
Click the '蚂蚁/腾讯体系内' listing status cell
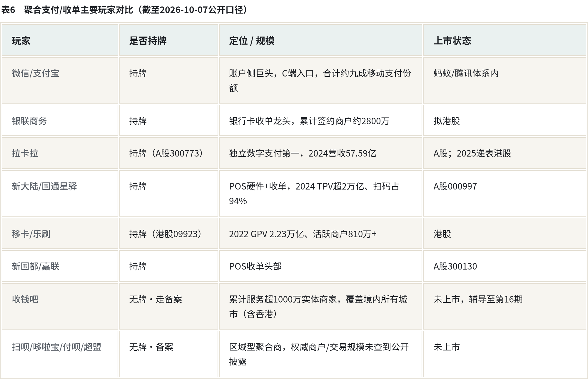(x=505, y=80)
